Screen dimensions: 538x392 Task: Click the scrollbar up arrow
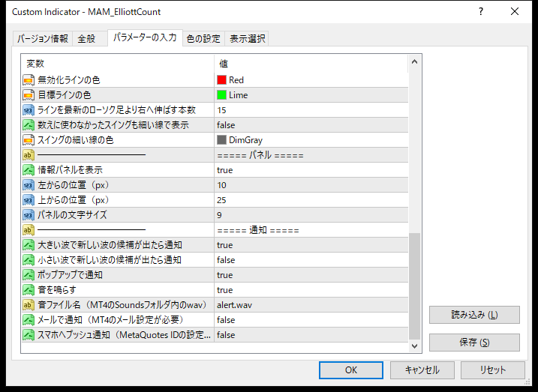(x=414, y=62)
